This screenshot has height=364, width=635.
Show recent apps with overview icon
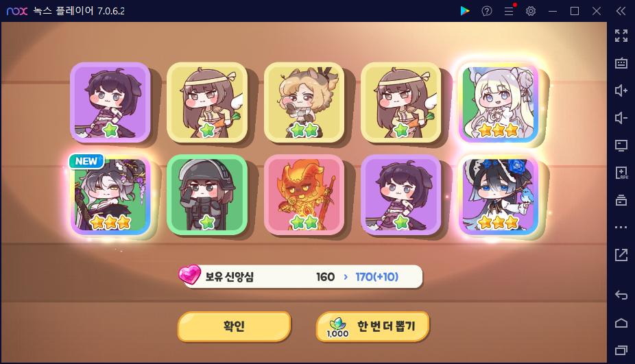pyautogui.click(x=621, y=350)
